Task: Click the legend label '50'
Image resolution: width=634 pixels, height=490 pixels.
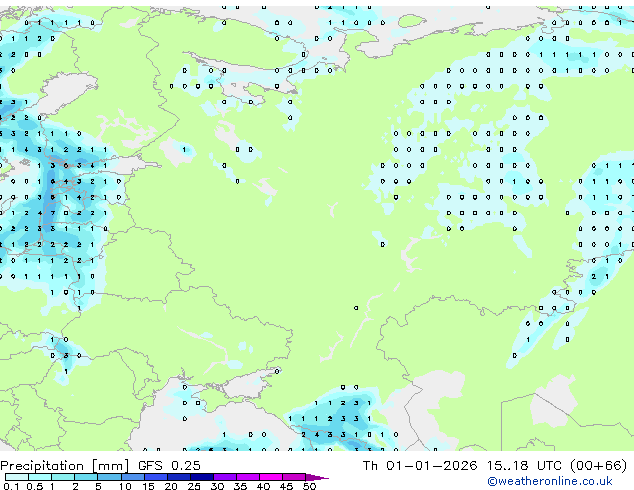Action: pyautogui.click(x=309, y=486)
